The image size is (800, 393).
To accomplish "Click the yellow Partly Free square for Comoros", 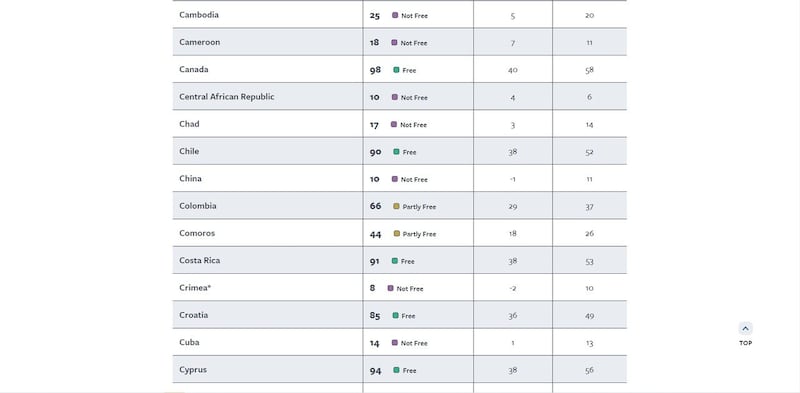I will point(396,233).
